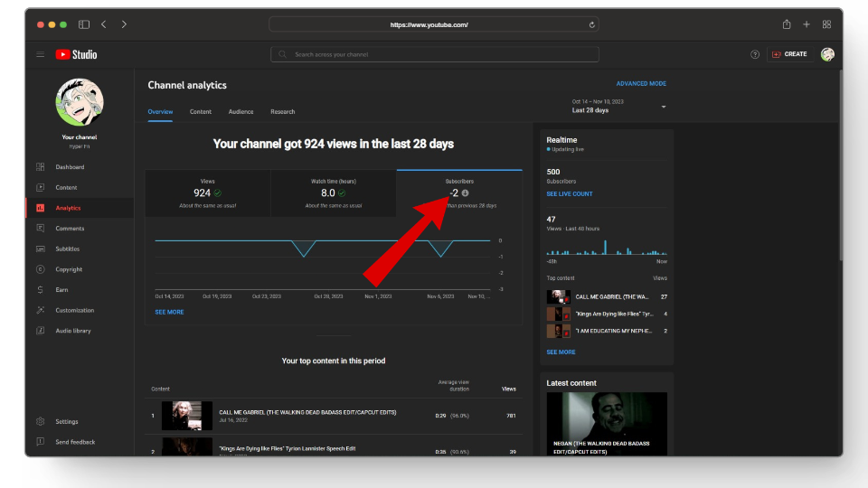The image size is (868, 488).
Task: Open the Safari tab overview grid
Action: coord(826,24)
